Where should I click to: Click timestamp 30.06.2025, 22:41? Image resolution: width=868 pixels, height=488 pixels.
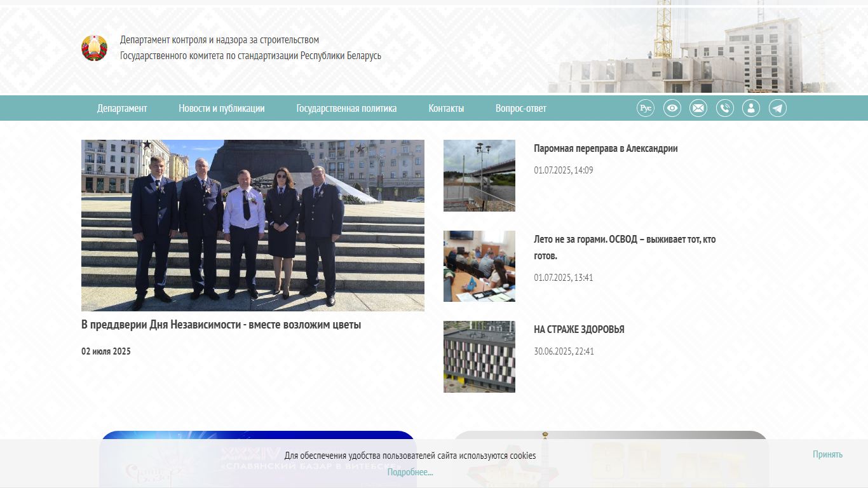564,351
